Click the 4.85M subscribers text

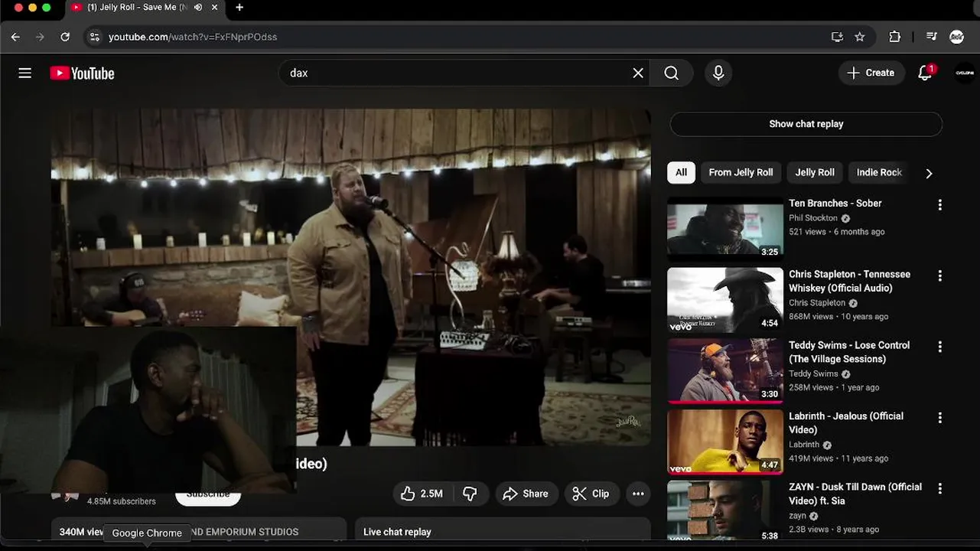pyautogui.click(x=122, y=502)
